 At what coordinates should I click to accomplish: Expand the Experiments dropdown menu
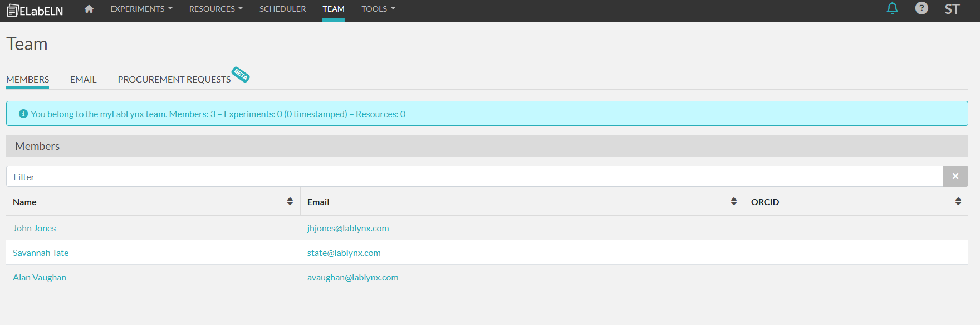click(x=141, y=9)
